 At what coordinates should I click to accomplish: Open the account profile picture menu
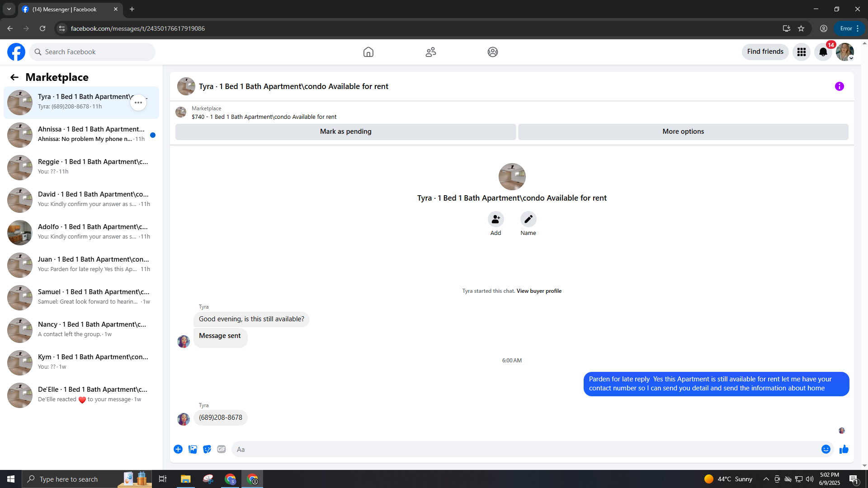(x=845, y=52)
